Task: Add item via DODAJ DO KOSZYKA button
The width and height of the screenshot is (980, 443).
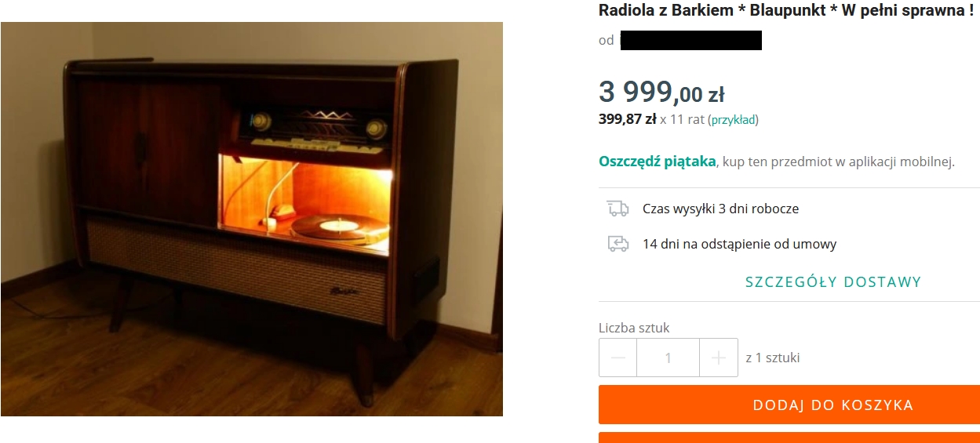Action: (789, 405)
